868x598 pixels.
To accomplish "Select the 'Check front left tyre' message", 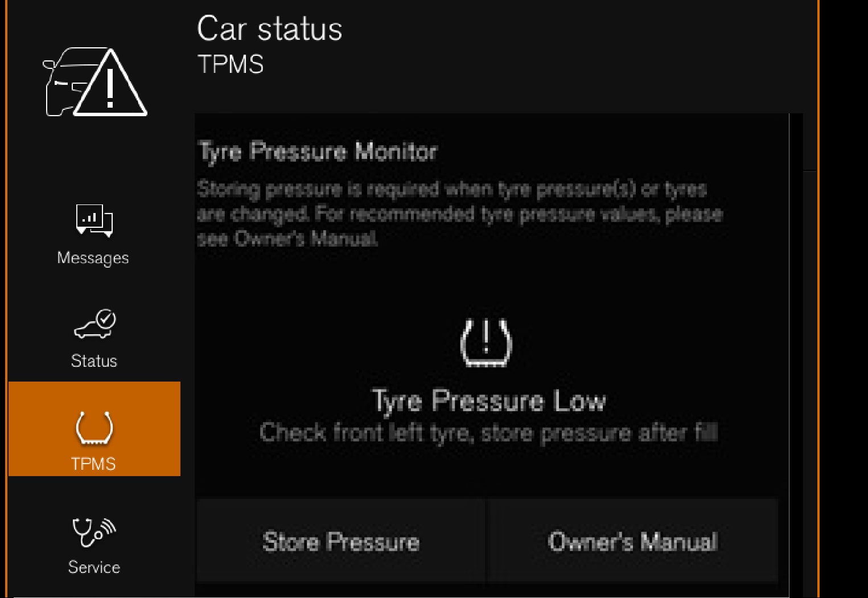I will (488, 433).
